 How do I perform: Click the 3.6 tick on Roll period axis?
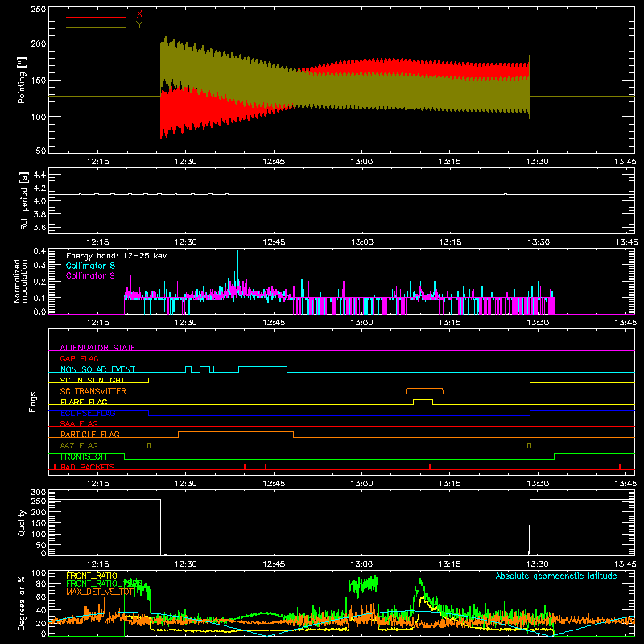[39, 227]
